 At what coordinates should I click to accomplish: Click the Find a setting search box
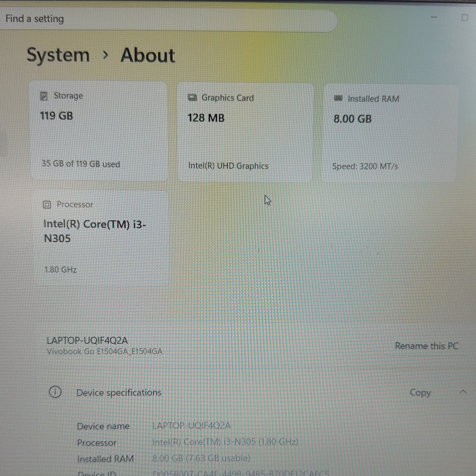point(169,19)
